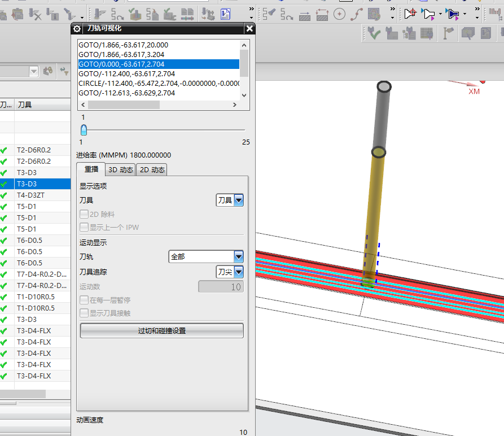Click the flag icon in the second toolbar row
504x436 pixels.
tap(449, 34)
